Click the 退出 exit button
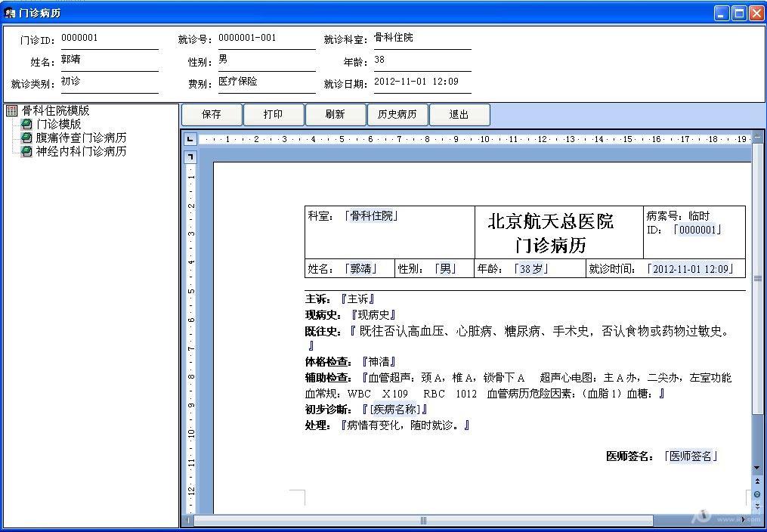The height and width of the screenshot is (532, 767). pyautogui.click(x=459, y=114)
